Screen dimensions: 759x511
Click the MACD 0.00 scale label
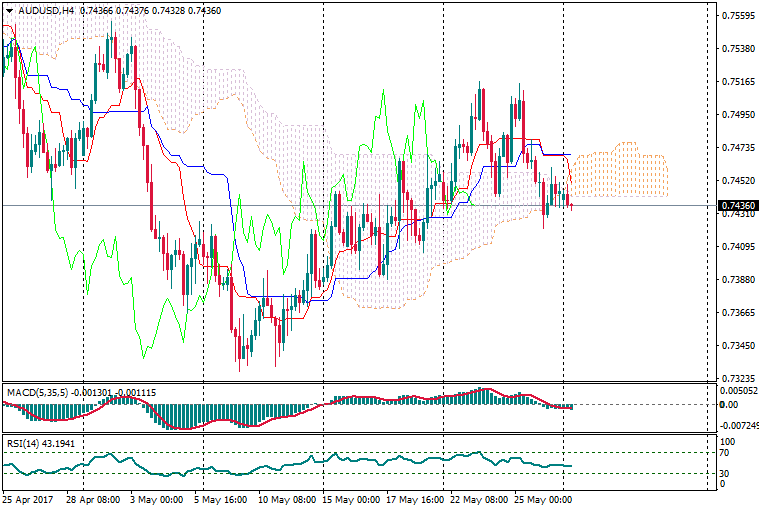pos(729,405)
